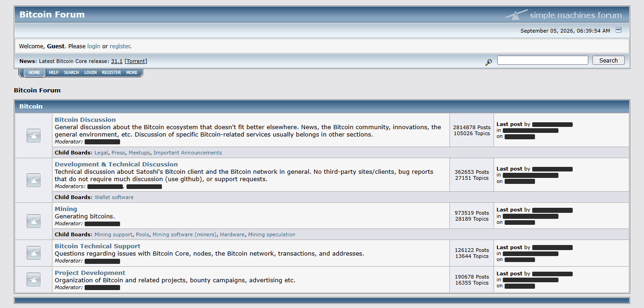Open the Mining support child board

tap(114, 234)
